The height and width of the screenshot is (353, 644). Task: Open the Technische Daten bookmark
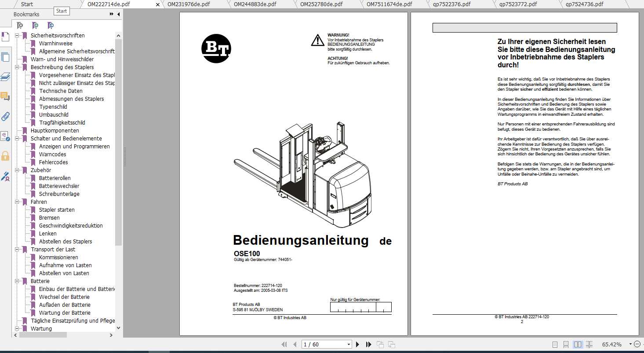tap(61, 91)
